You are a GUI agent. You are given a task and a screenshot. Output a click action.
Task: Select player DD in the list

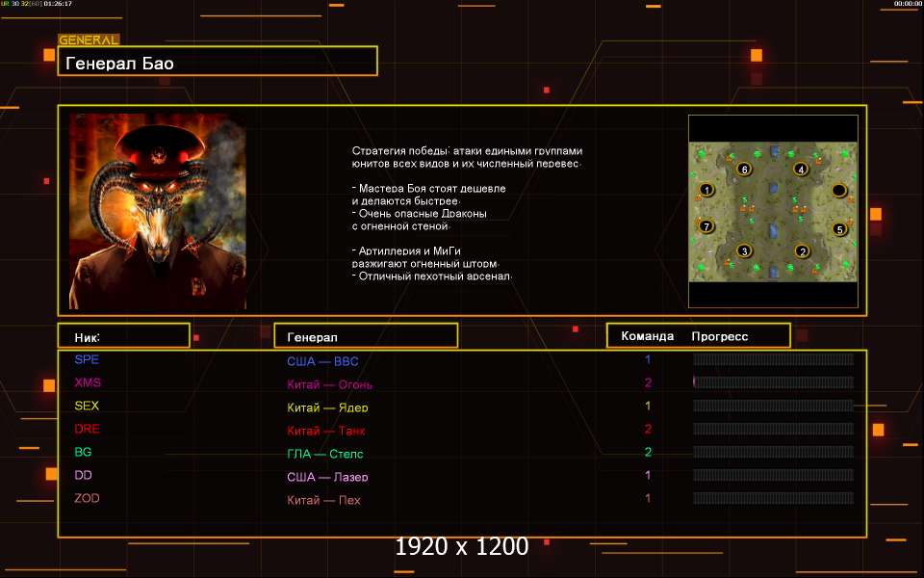coord(83,475)
